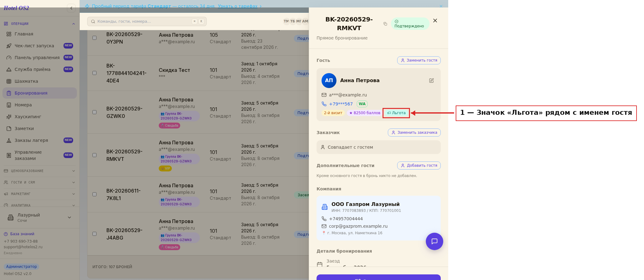Screen dimensions: 644x280
Task: Click the WA WhatsApp badge
Action: pyautogui.click(x=362, y=104)
